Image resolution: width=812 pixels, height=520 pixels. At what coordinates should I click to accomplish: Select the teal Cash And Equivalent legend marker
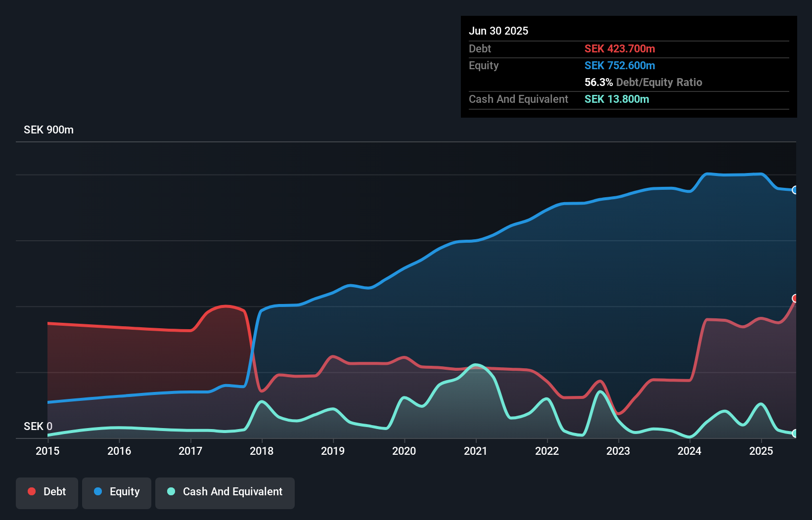click(x=170, y=492)
